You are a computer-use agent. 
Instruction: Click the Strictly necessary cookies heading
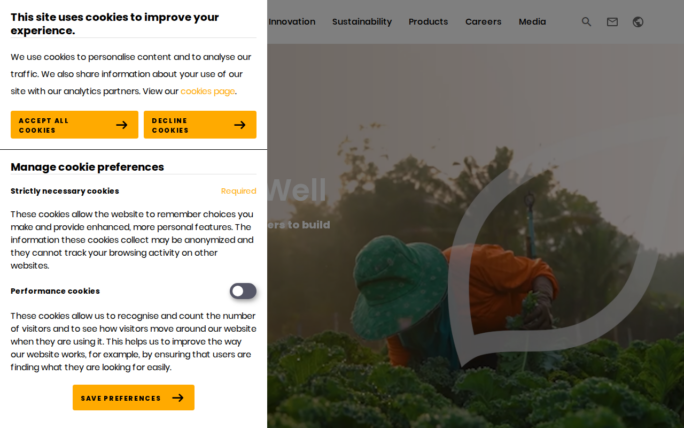point(65,191)
